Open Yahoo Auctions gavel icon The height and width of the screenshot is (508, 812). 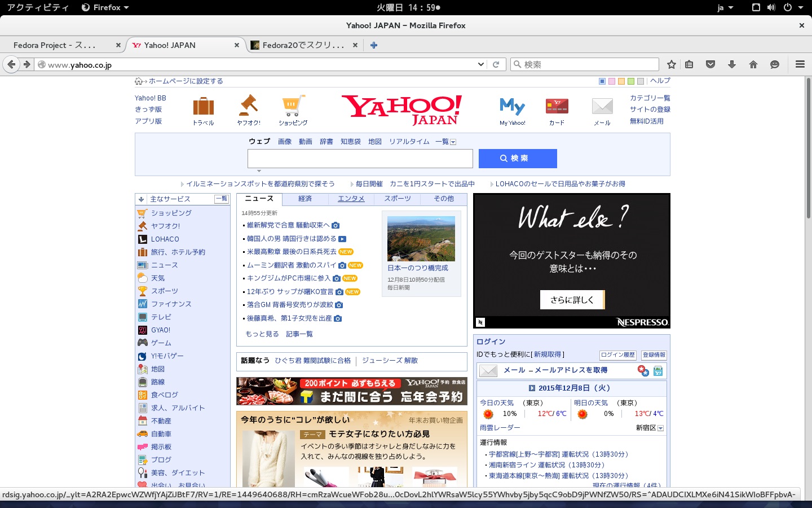pyautogui.click(x=248, y=106)
